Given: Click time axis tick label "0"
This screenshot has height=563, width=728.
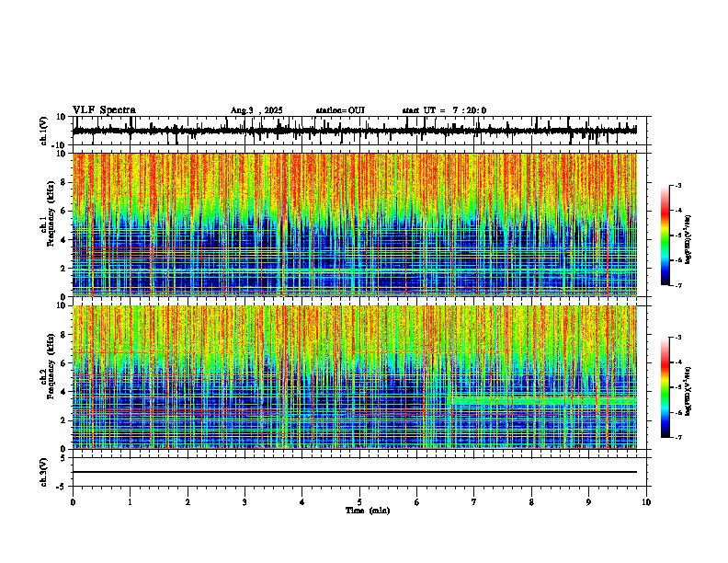Looking at the screenshot, I should 73,502.
